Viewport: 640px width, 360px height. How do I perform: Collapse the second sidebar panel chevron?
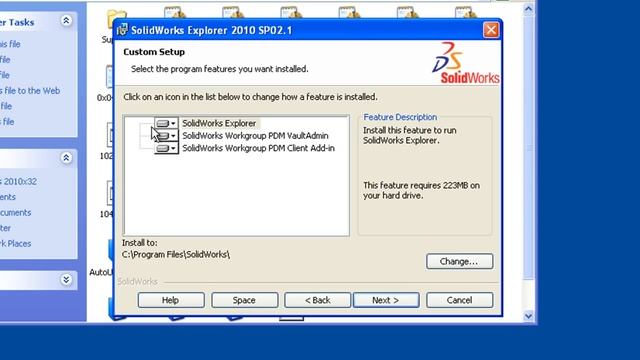(x=66, y=158)
